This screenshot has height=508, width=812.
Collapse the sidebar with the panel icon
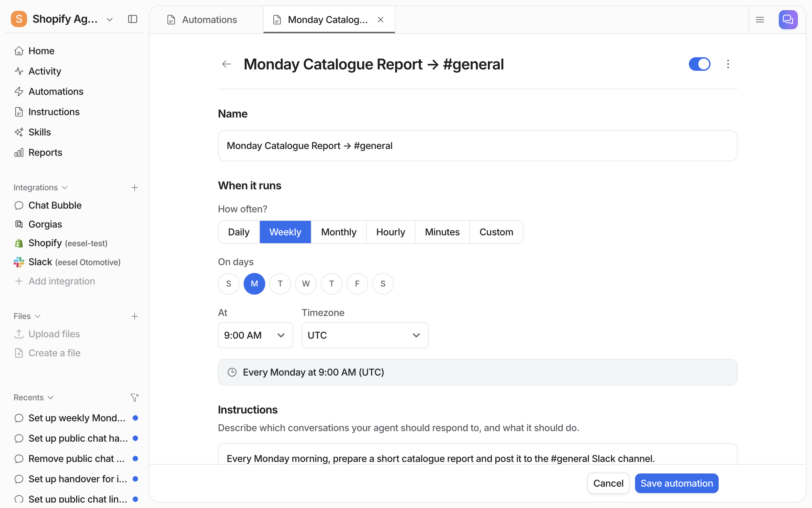click(133, 19)
